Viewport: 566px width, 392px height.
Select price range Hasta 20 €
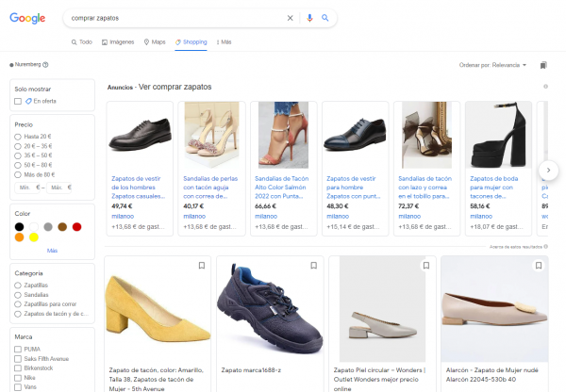tap(18, 137)
